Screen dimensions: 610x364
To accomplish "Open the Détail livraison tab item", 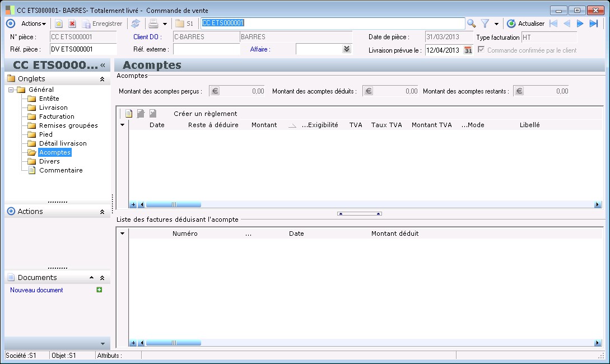I will coord(63,143).
